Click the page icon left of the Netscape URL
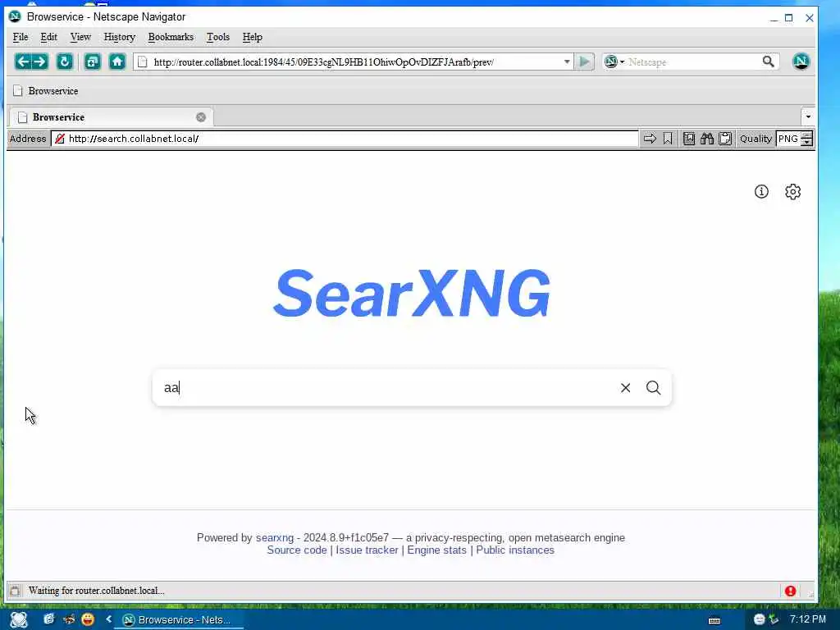This screenshot has height=630, width=840. click(x=143, y=62)
